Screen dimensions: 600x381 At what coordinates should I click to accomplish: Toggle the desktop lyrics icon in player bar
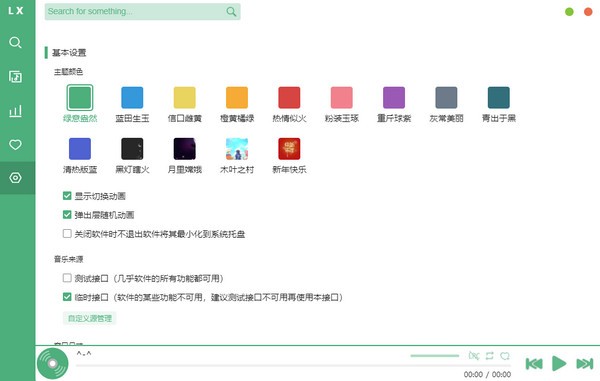(x=474, y=356)
